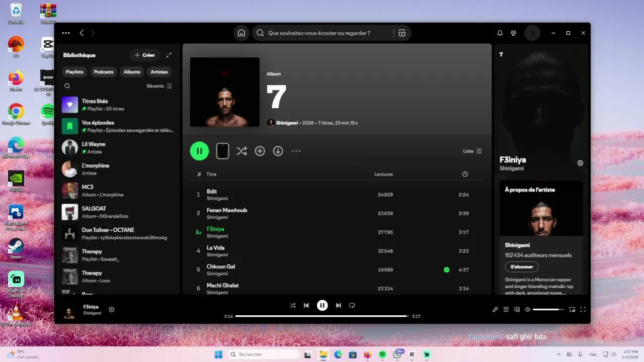This screenshot has height=362, width=644.
Task: Open SALGOAT album entry
Action: click(x=118, y=212)
